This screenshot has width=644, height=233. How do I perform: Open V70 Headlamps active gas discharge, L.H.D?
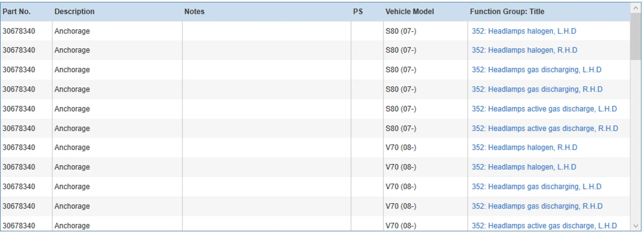tap(544, 226)
